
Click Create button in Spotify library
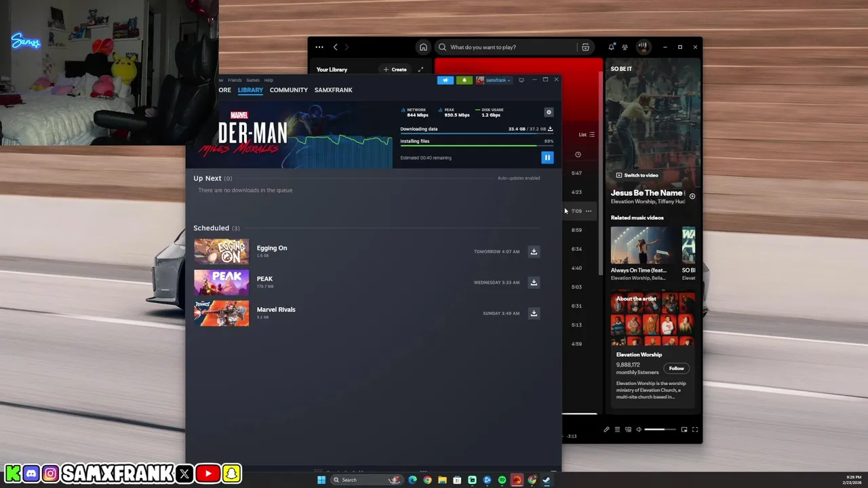point(395,70)
